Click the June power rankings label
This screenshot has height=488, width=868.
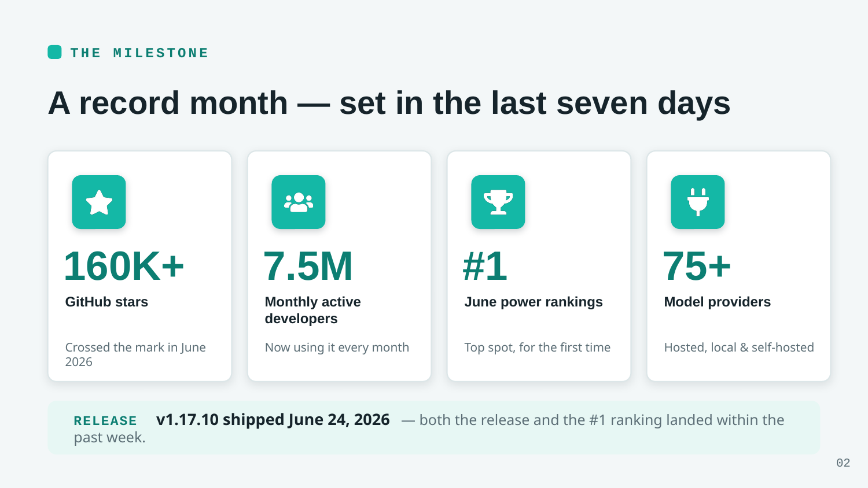[x=534, y=302]
